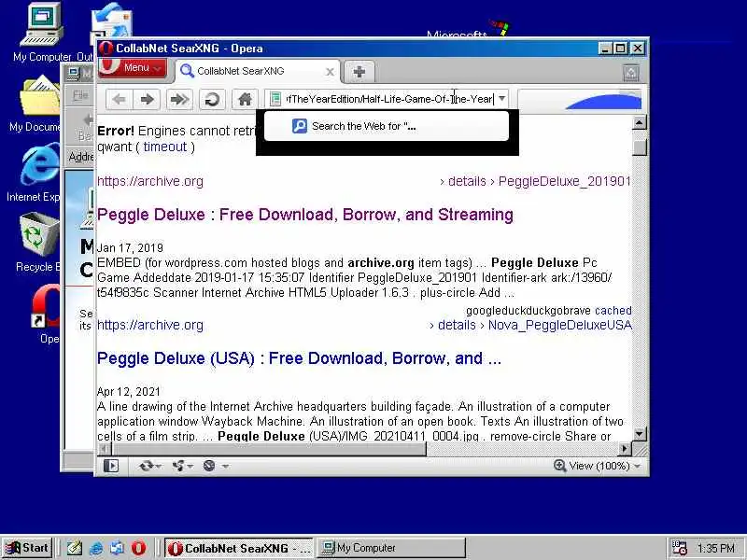Switch to the CollabNet SearXNG tab
This screenshot has height=560, width=747.
coord(258,72)
